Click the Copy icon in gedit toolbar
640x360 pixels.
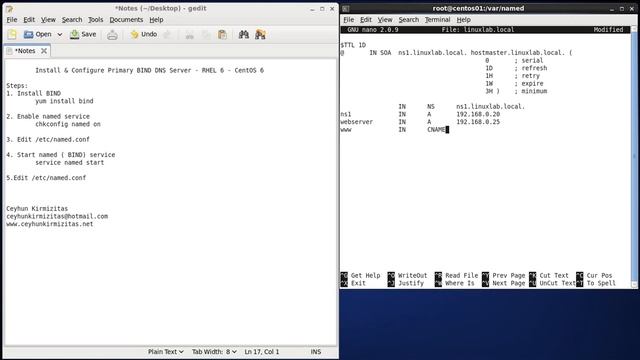(206, 35)
